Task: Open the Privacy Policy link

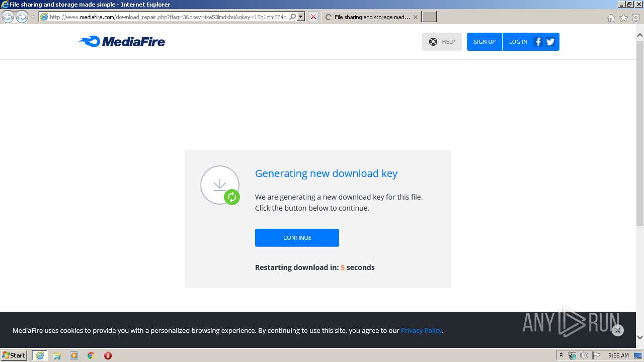Action: [421, 330]
